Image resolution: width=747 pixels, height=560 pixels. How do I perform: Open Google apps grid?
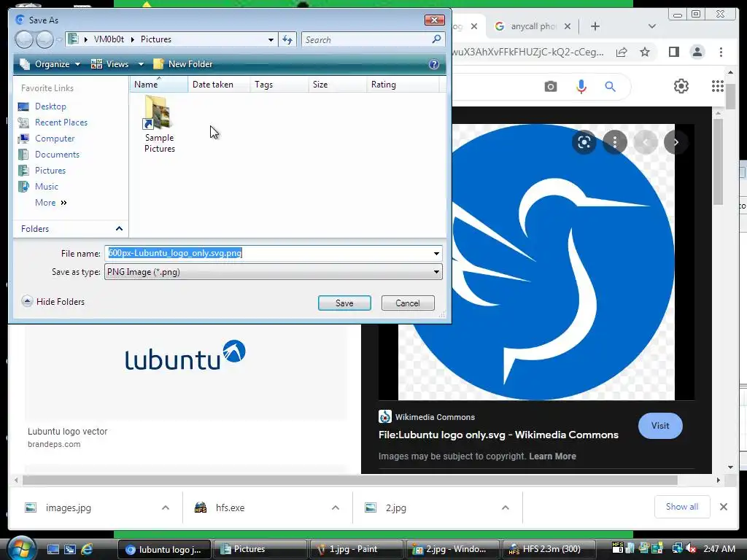[x=718, y=86]
